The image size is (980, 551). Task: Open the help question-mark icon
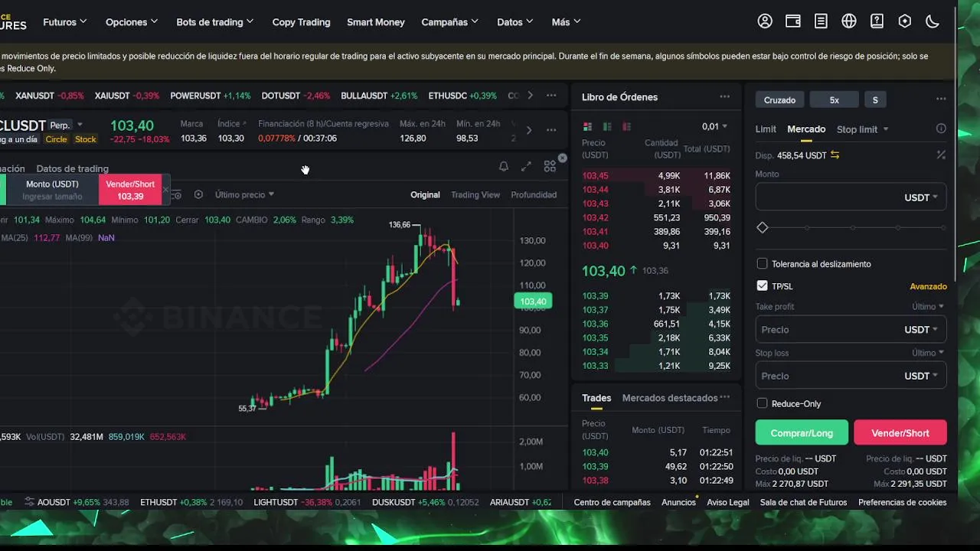coord(877,21)
